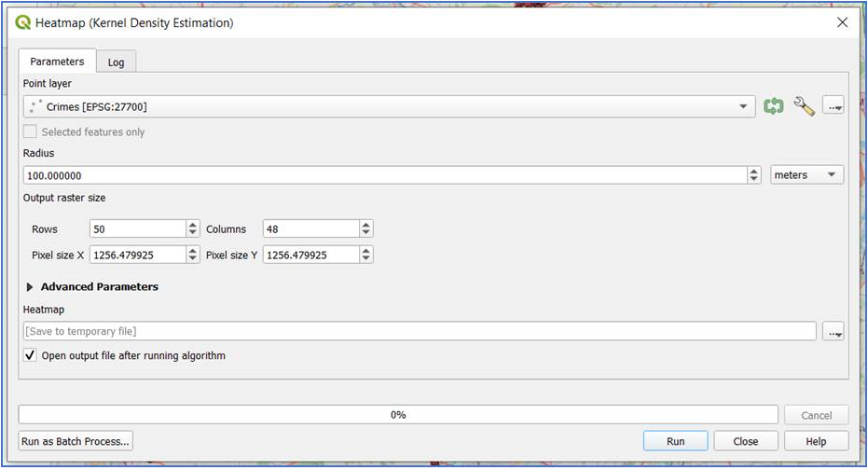The width and height of the screenshot is (868, 470).
Task: Click the Columns label text
Action: pyautogui.click(x=226, y=229)
